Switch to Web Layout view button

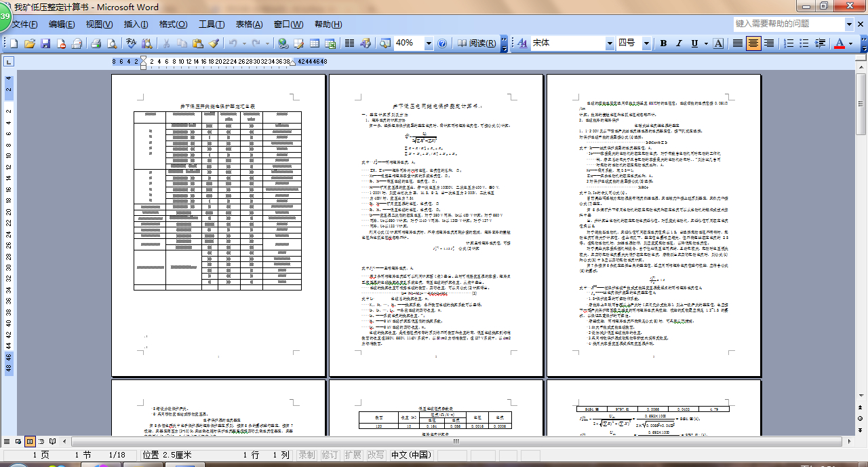(18, 441)
